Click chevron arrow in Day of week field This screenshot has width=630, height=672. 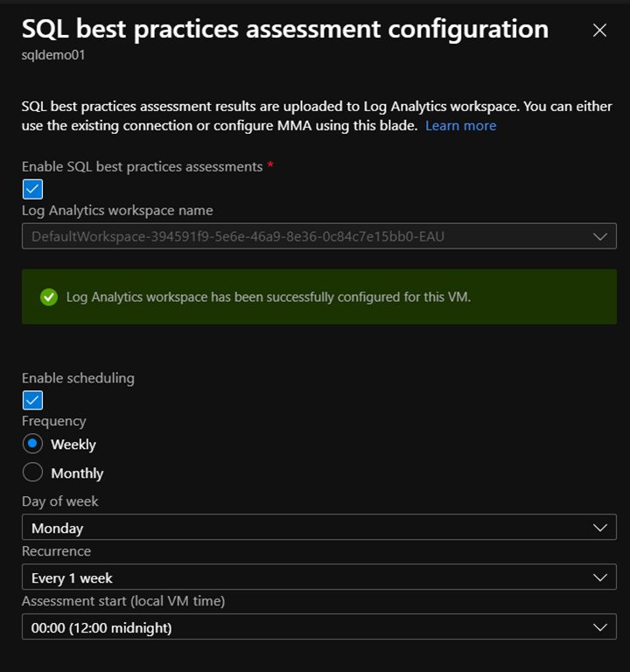point(599,528)
